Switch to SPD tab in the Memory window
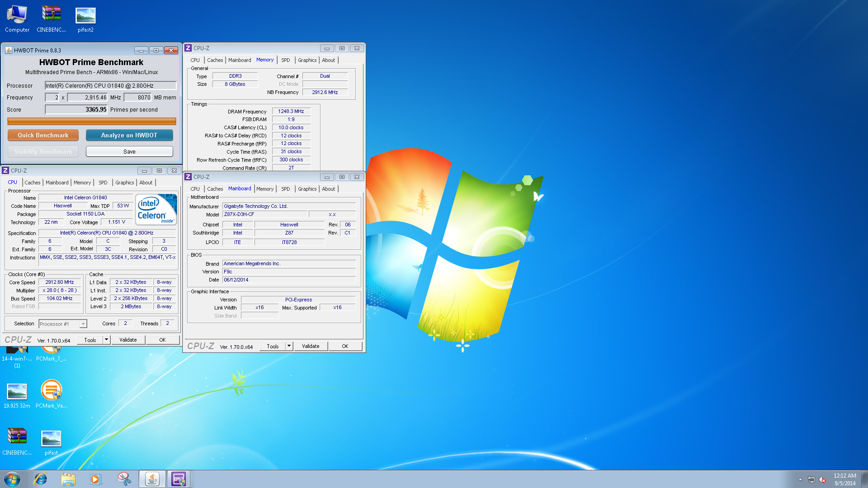The image size is (868, 488). (286, 60)
